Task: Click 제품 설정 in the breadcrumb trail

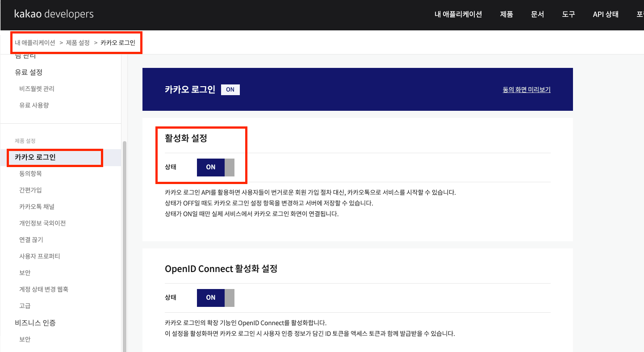Action: click(78, 43)
